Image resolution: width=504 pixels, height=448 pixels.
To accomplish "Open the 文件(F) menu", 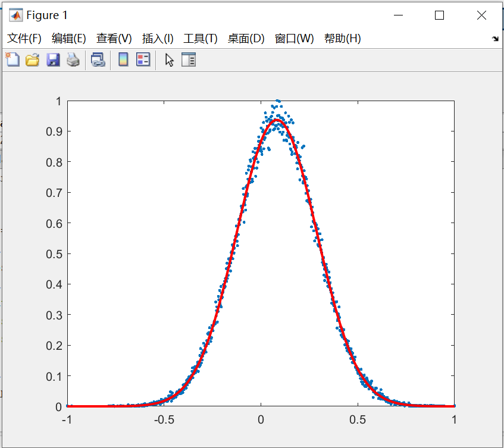I will (24, 39).
